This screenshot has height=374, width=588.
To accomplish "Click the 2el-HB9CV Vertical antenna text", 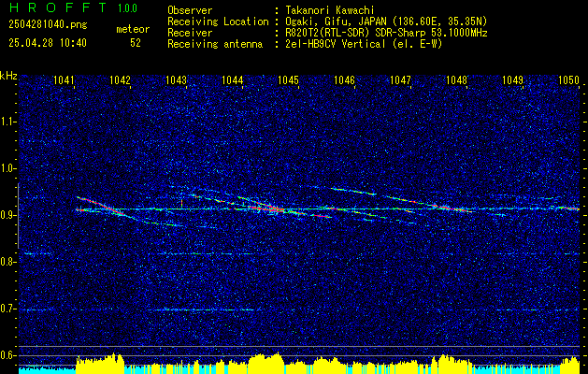I will (364, 44).
